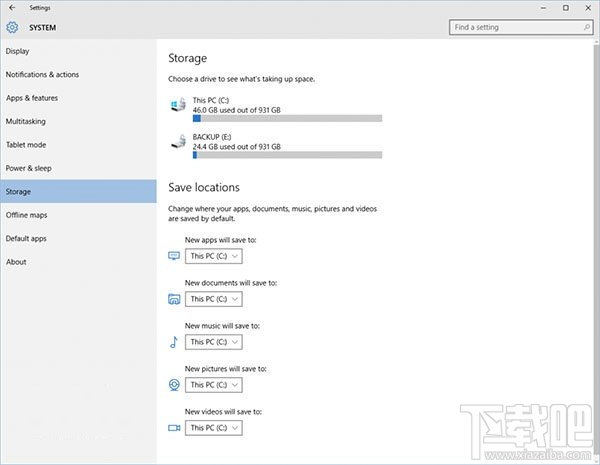Select Tablet mode in sidebar
The image size is (600, 465).
click(78, 145)
